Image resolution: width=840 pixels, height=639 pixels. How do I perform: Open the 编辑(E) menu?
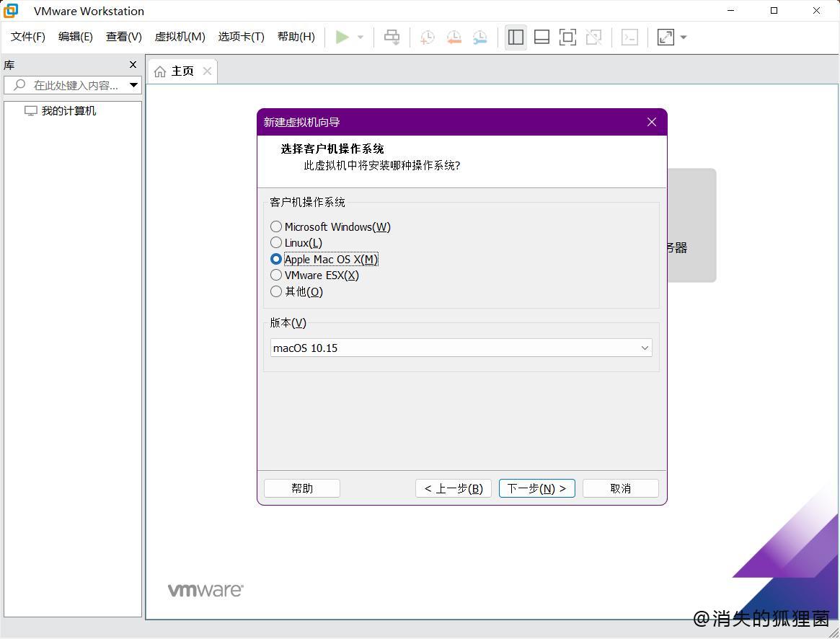(76, 37)
